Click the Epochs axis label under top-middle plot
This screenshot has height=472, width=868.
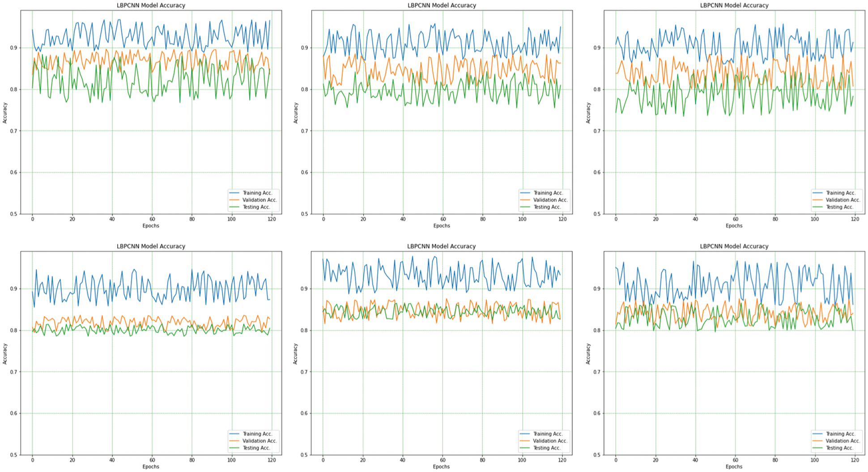pyautogui.click(x=442, y=226)
